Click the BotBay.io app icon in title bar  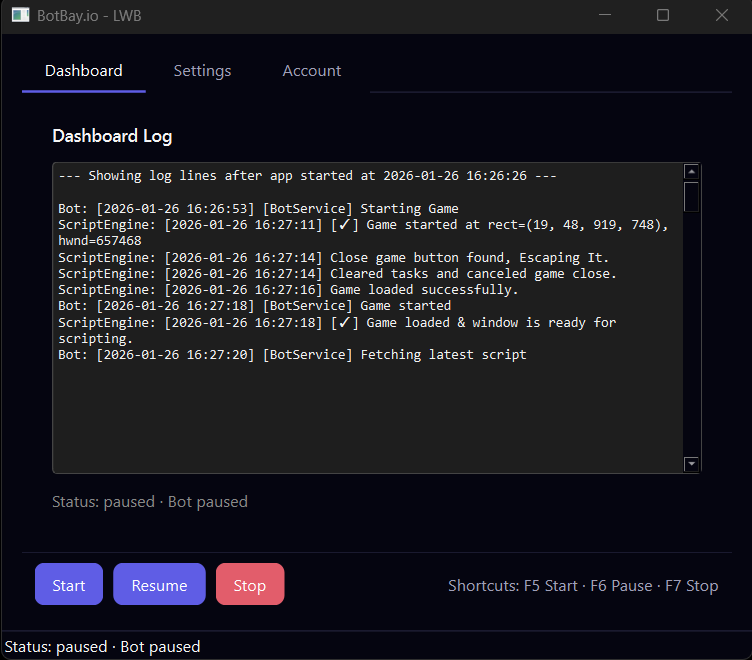pos(20,15)
